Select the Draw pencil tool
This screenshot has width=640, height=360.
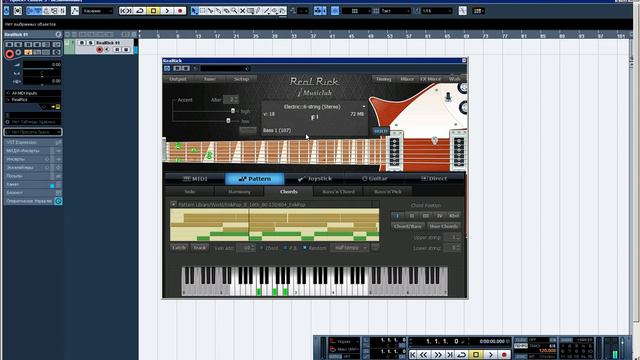[x=258, y=11]
